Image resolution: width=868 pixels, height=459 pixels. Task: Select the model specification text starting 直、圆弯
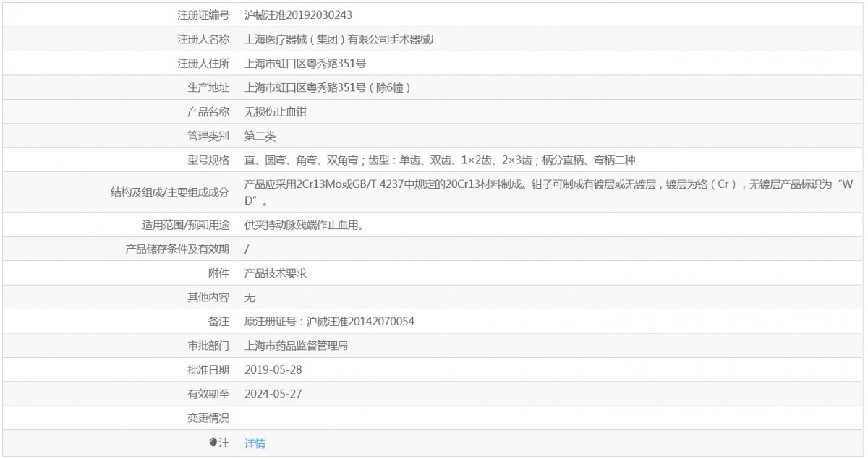pyautogui.click(x=440, y=160)
